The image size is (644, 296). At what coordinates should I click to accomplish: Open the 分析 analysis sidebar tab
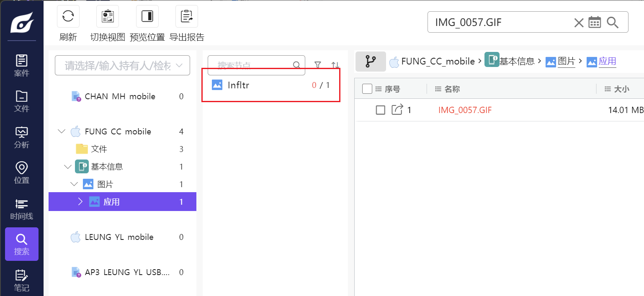(22, 138)
